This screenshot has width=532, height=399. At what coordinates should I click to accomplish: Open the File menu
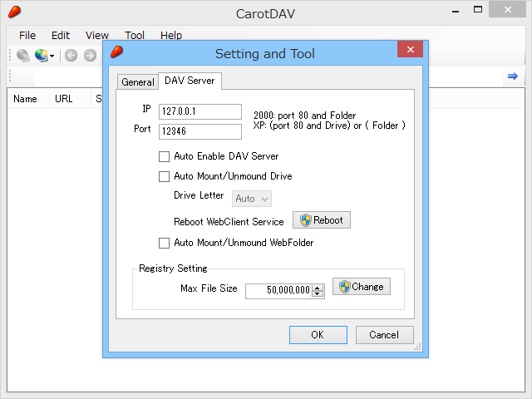pos(27,35)
